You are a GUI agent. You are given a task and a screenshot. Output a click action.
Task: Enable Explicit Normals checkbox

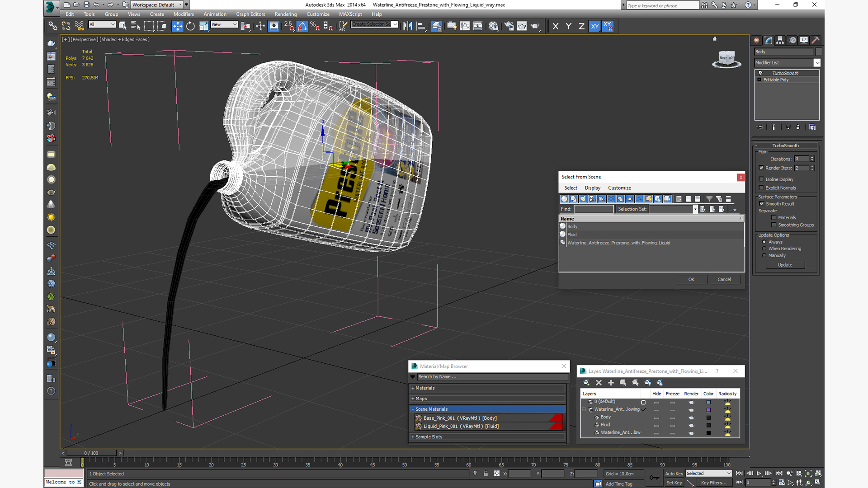click(x=761, y=188)
